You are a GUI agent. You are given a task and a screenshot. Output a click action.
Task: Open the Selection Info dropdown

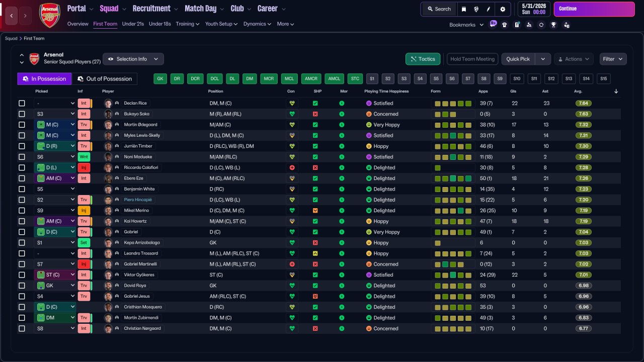(x=133, y=59)
